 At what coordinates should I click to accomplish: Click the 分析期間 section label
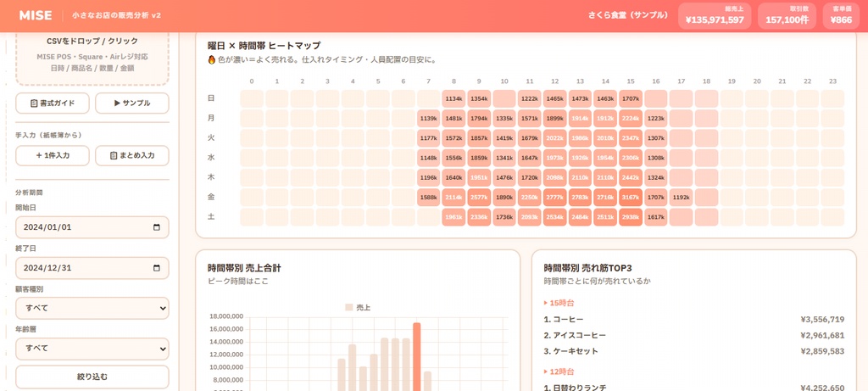(x=30, y=193)
